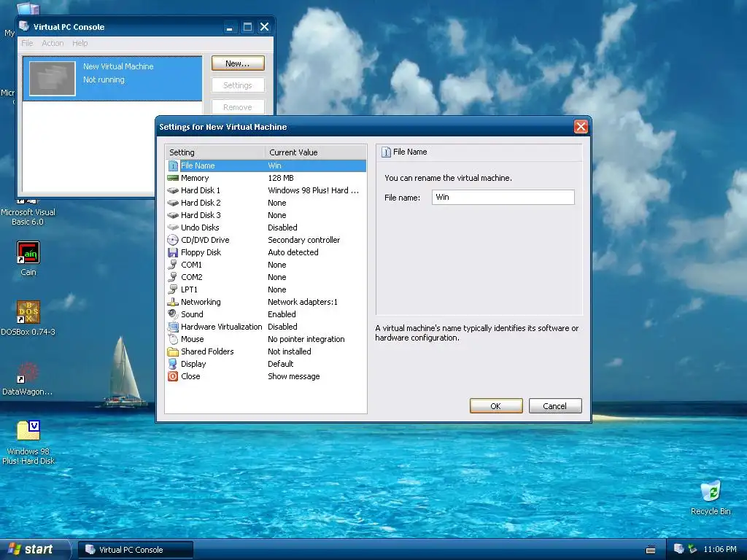The height and width of the screenshot is (560, 747).
Task: Click the Virtual PC Console taskbar button
Action: click(x=135, y=550)
